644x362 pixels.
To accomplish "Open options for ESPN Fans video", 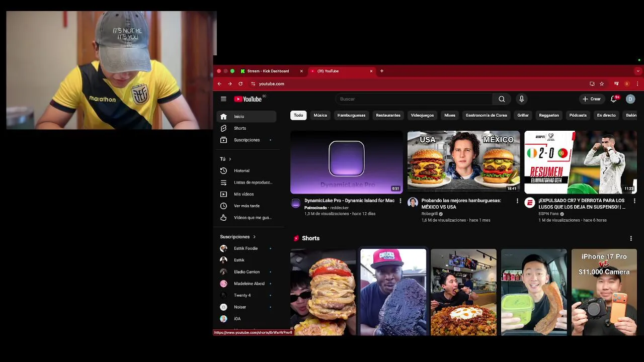I will (x=634, y=201).
